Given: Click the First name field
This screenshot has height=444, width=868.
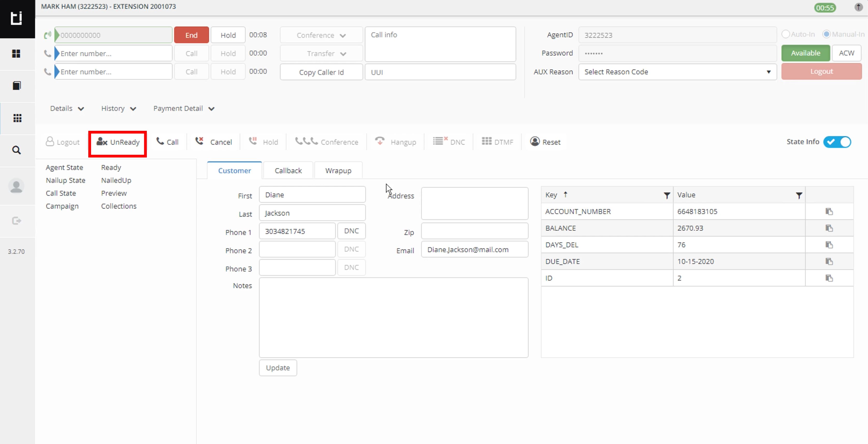Looking at the screenshot, I should coord(312,195).
